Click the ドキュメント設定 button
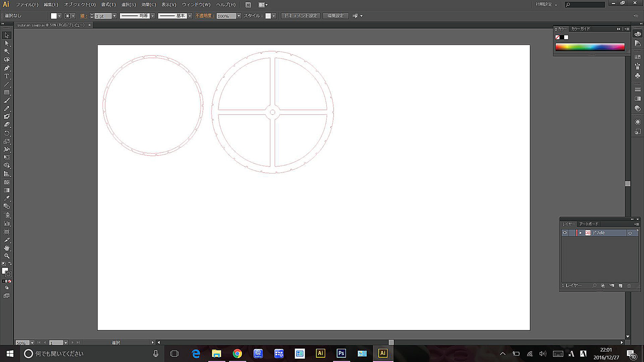The height and width of the screenshot is (362, 644). tap(301, 16)
